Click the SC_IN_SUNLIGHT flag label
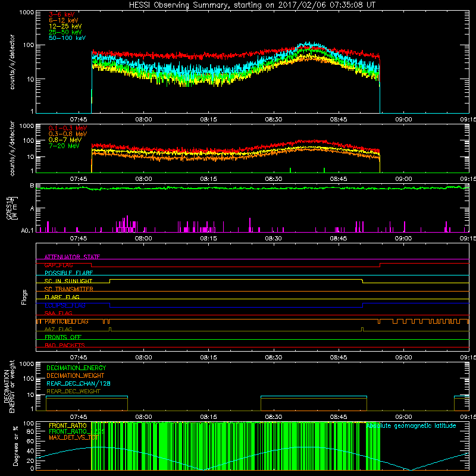 click(68, 281)
